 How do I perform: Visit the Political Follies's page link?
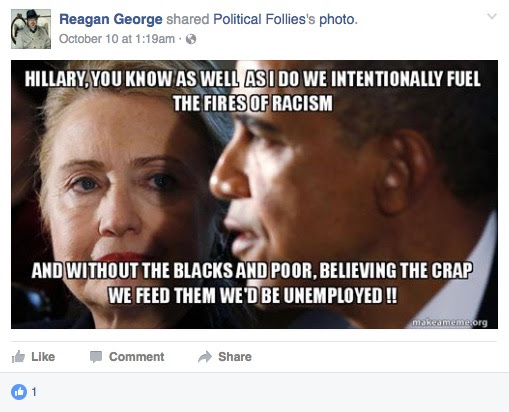pos(264,19)
